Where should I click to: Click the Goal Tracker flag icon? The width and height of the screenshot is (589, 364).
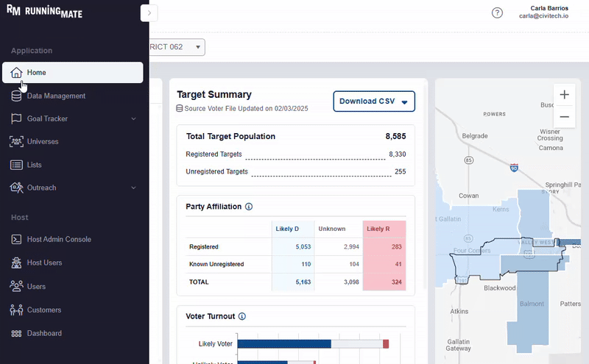click(16, 118)
